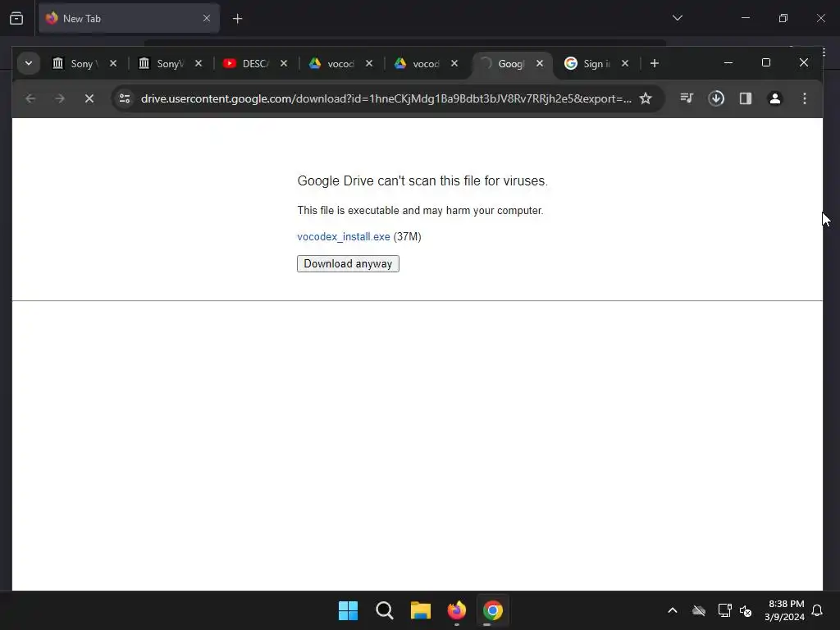Click the Download anyway button

[x=348, y=263]
